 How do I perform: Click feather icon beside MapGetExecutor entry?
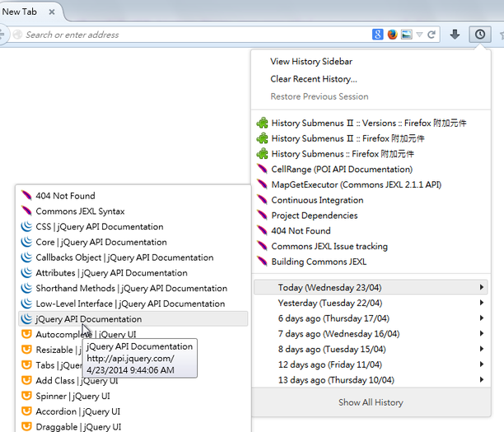(x=262, y=184)
